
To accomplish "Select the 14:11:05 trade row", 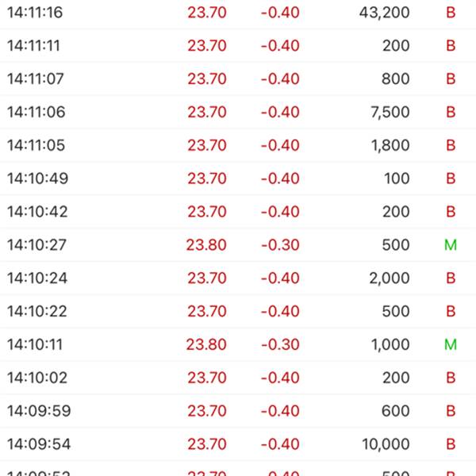I will click(238, 145).
